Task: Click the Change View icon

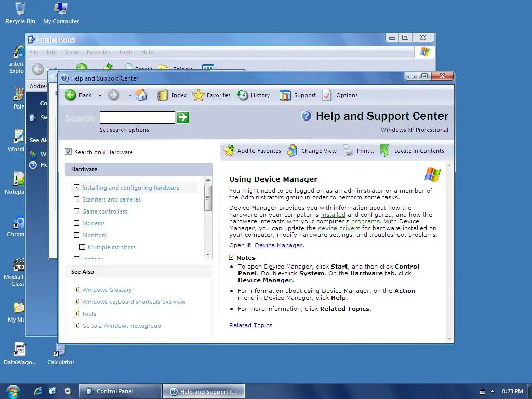Action: (292, 151)
